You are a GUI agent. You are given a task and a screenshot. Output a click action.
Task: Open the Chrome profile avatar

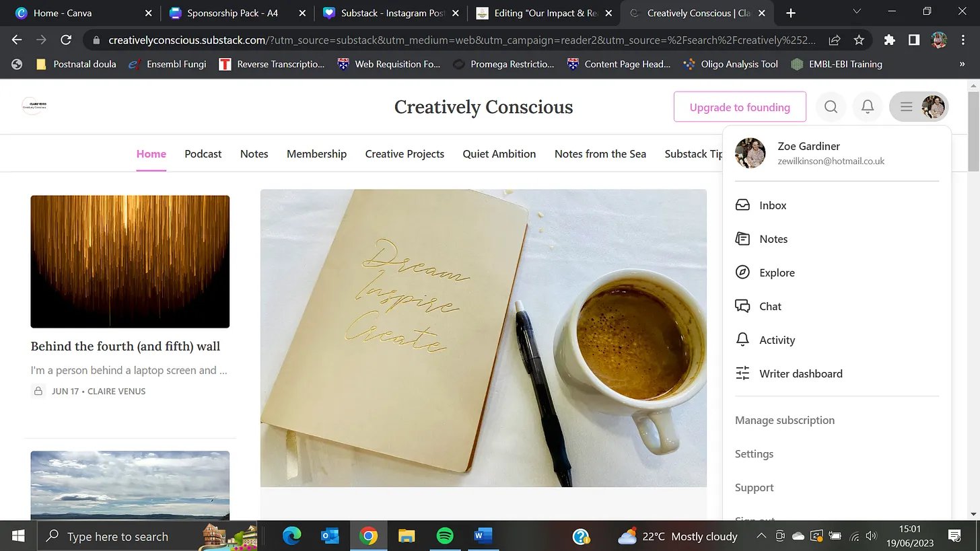click(939, 40)
